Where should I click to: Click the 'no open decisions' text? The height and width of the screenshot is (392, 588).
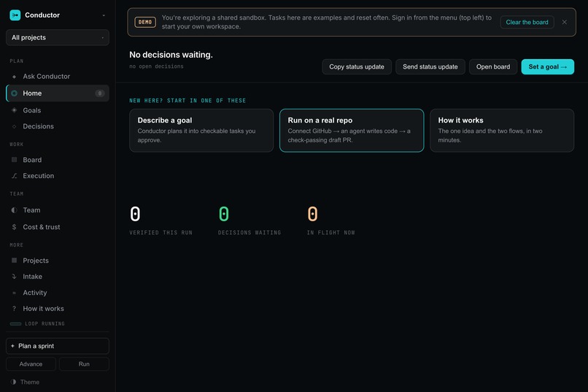(156, 66)
